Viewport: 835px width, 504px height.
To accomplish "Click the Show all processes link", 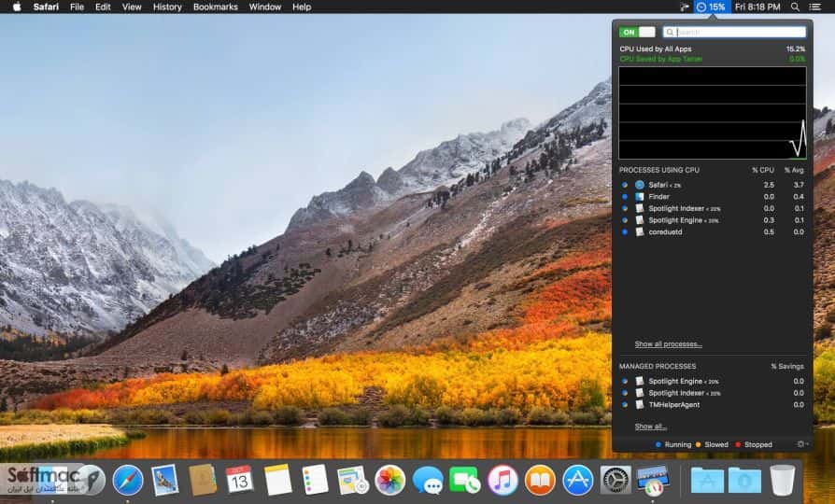I will click(x=668, y=344).
